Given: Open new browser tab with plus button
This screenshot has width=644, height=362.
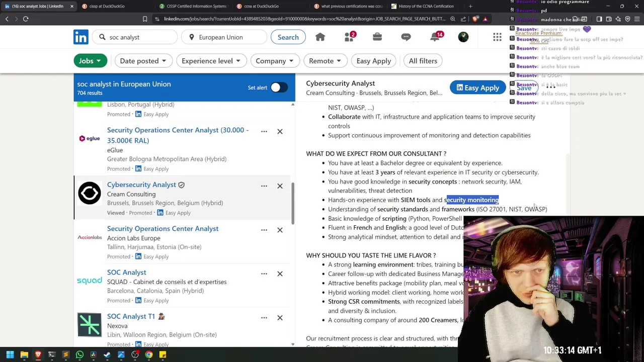Looking at the screenshot, I should point(470,6).
